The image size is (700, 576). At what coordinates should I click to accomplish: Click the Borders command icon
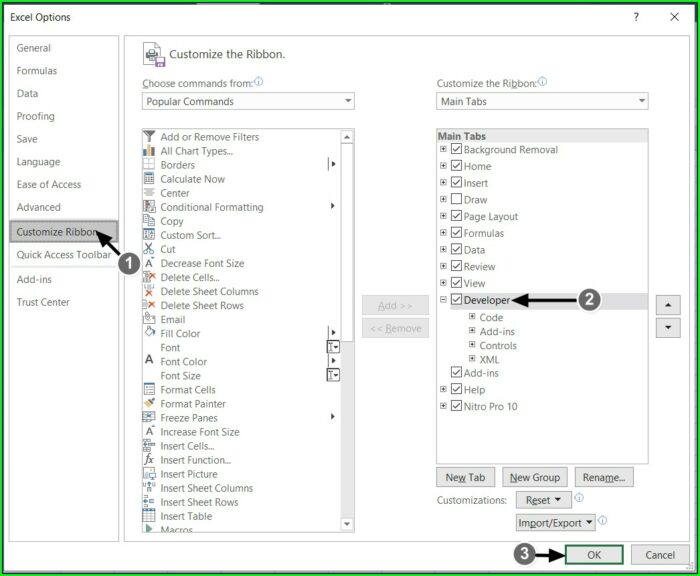(x=149, y=164)
